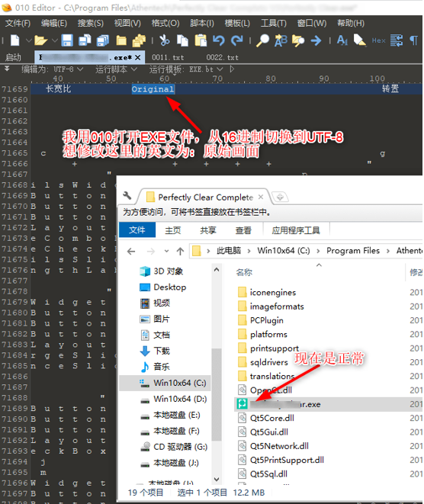Open the 搜索(S) menu
This screenshot has height=504, width=424.
point(90,23)
